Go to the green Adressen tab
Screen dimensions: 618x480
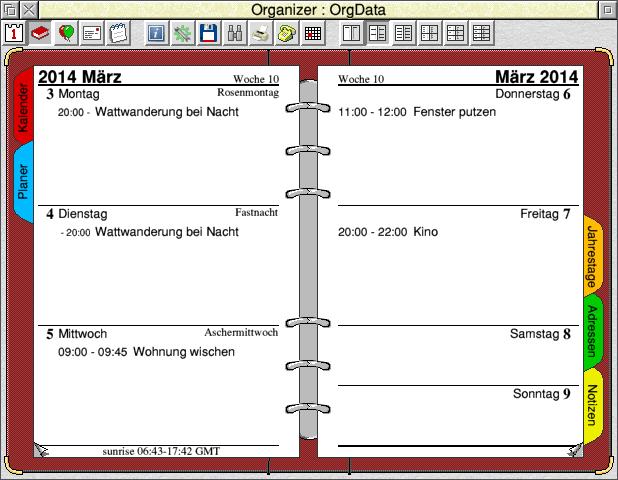[x=592, y=332]
